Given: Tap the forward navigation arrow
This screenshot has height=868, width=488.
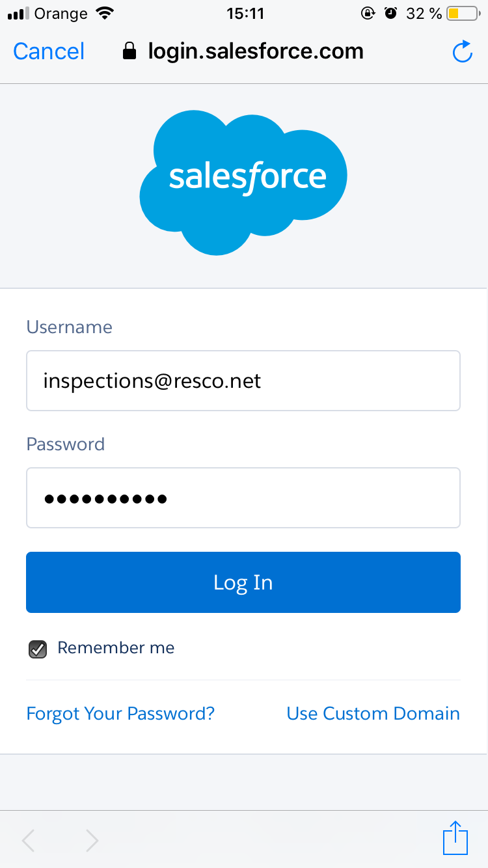Looking at the screenshot, I should coord(92,841).
